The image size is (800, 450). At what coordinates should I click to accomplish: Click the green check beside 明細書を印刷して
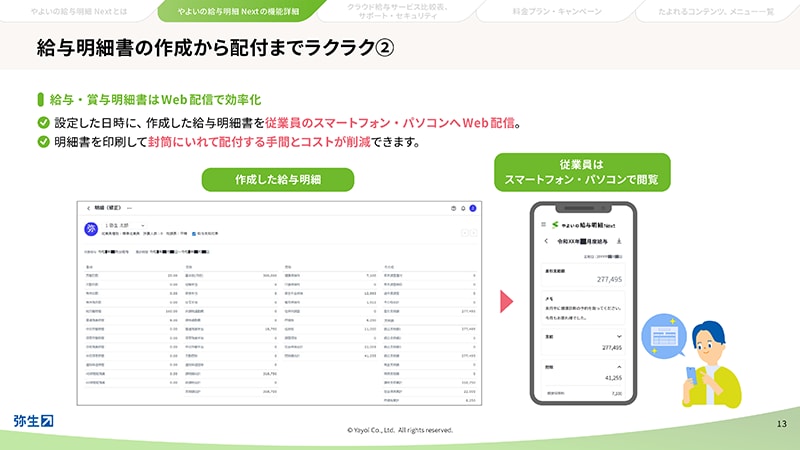(x=43, y=141)
